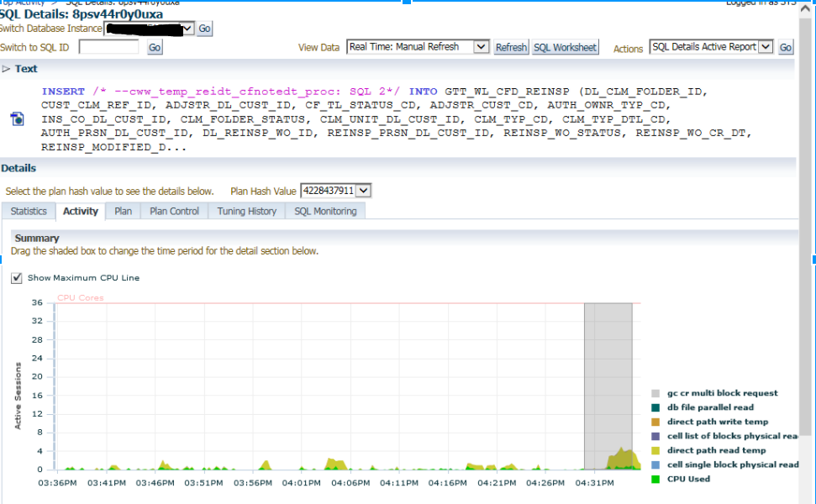The width and height of the screenshot is (816, 504).
Task: Focus the Switch to SQL ID field
Action: coord(108,47)
